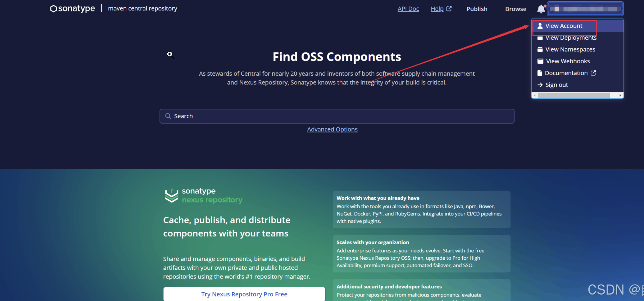644x301 pixels.
Task: Click the View Webhooks icon
Action: tap(540, 61)
